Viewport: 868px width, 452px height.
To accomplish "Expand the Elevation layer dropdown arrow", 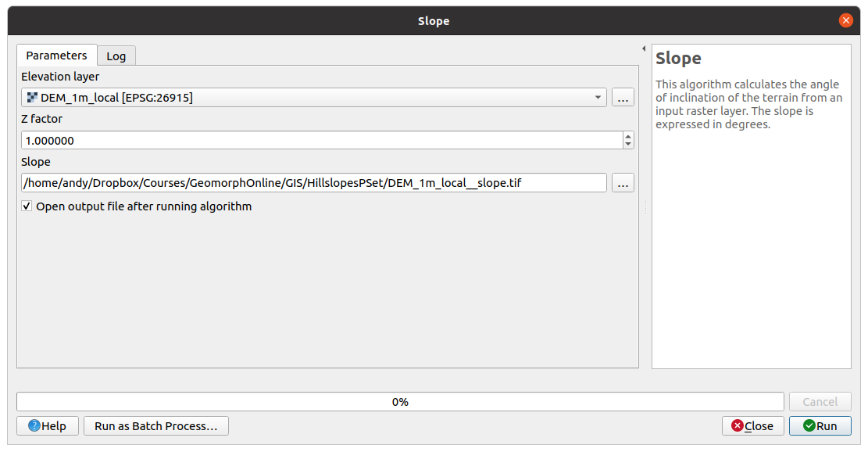I will click(598, 98).
